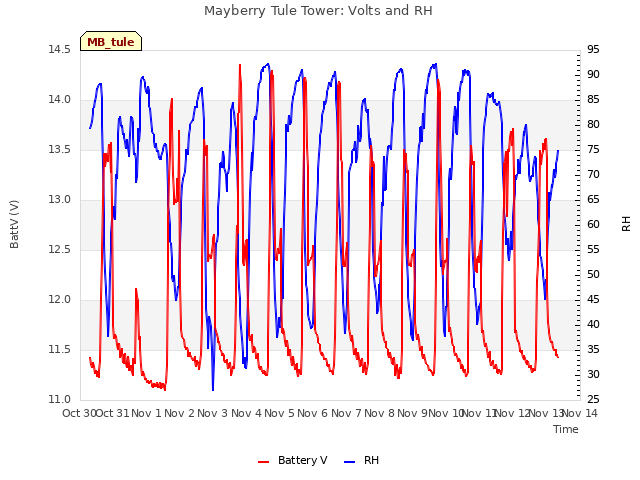Click the 'Nov 11' date label
The image size is (640, 480).
click(x=479, y=413)
